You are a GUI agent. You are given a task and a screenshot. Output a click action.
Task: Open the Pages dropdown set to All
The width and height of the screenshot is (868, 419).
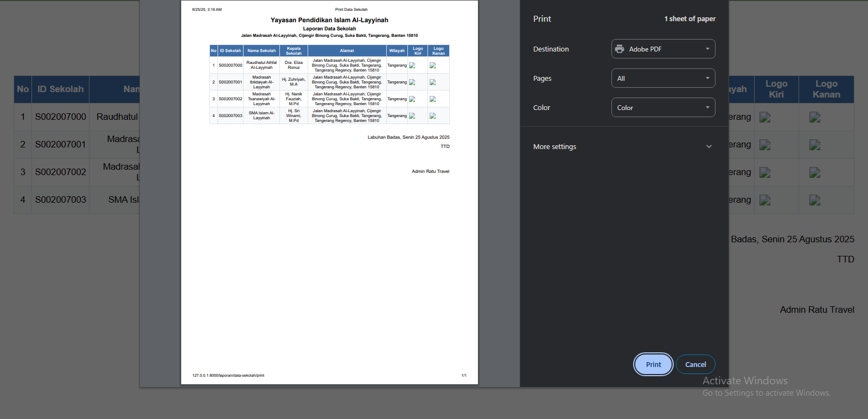pyautogui.click(x=663, y=78)
